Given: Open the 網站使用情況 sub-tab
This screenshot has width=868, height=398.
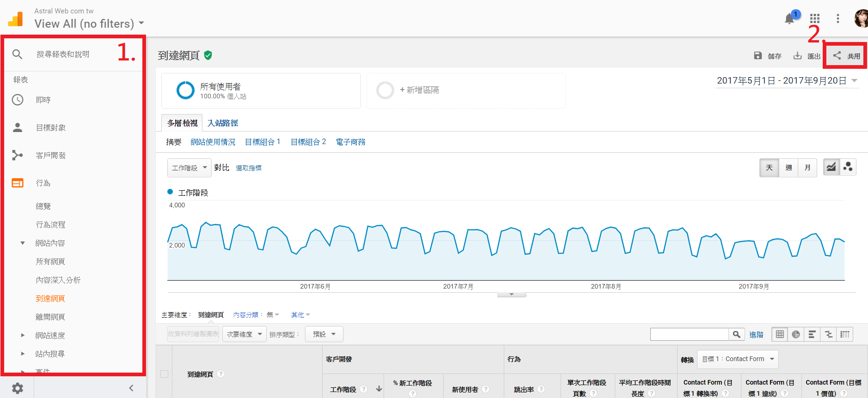Looking at the screenshot, I should 213,142.
